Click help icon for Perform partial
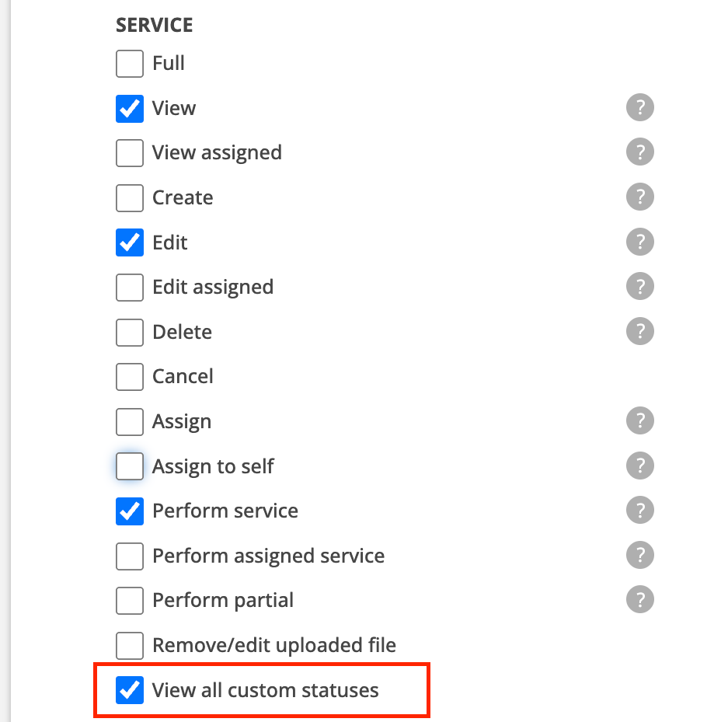Screen dimensions: 728x722 click(639, 600)
